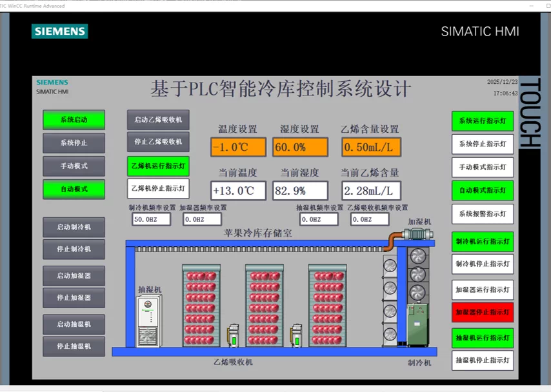This screenshot has height=392, width=551.
Task: Select current temperature value +13.0℃
Action: pos(238,191)
